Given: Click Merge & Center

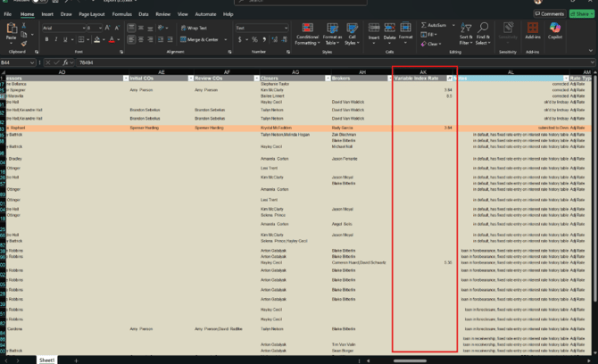Looking at the screenshot, I should pos(199,39).
